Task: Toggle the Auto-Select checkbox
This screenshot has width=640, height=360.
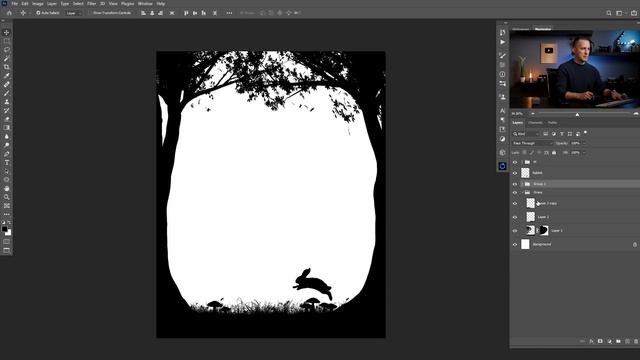Action: (x=38, y=13)
